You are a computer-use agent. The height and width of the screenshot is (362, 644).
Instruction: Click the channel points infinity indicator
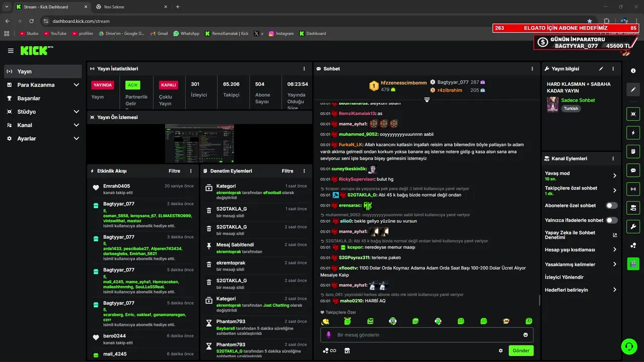point(330,351)
